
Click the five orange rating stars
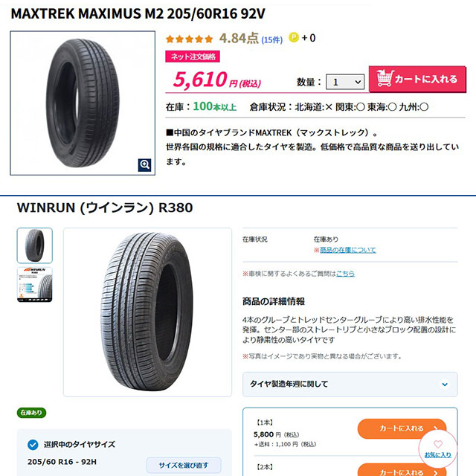[x=189, y=39]
